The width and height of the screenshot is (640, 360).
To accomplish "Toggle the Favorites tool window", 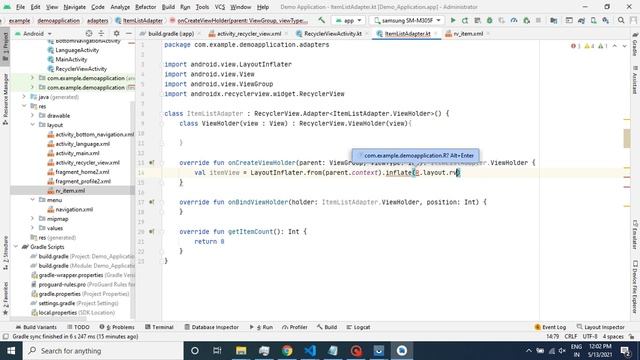I will 5,298.
